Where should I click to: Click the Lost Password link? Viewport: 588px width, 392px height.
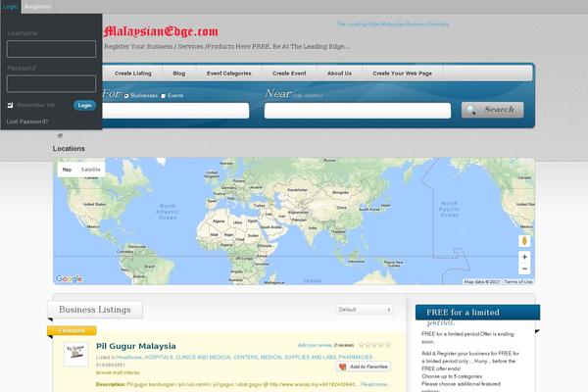click(x=27, y=122)
